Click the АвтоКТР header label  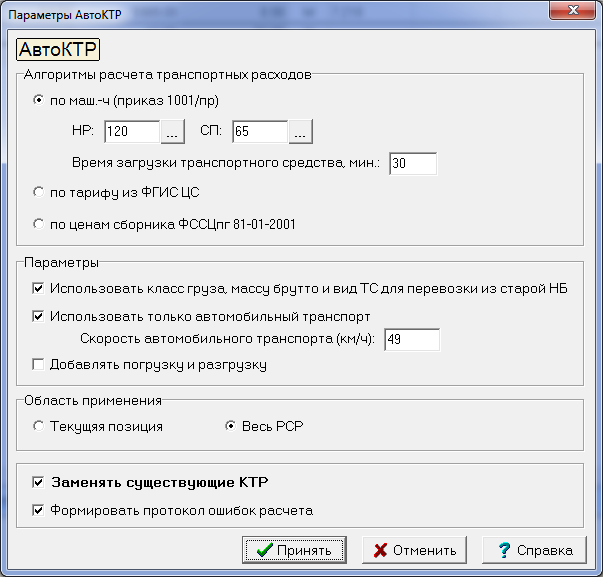[x=58, y=49]
